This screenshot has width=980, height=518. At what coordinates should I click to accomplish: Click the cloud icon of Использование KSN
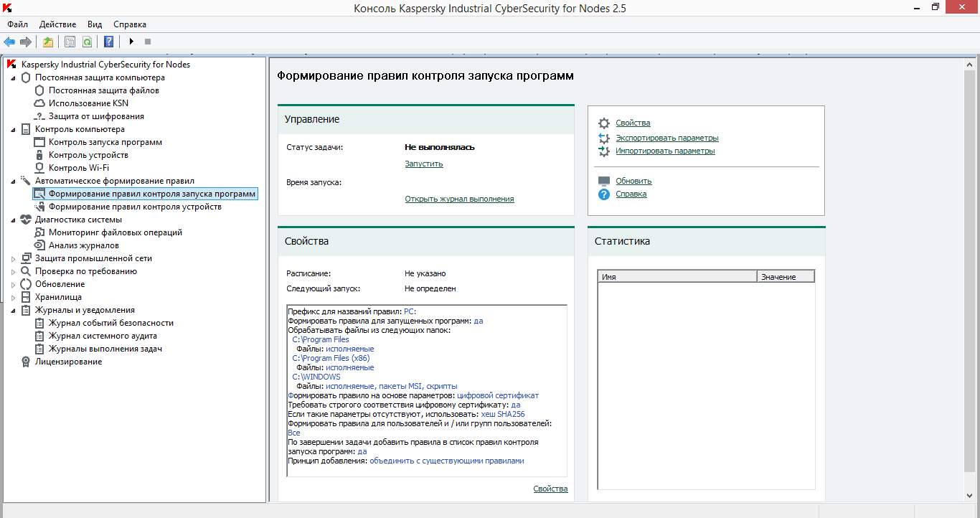pos(39,103)
